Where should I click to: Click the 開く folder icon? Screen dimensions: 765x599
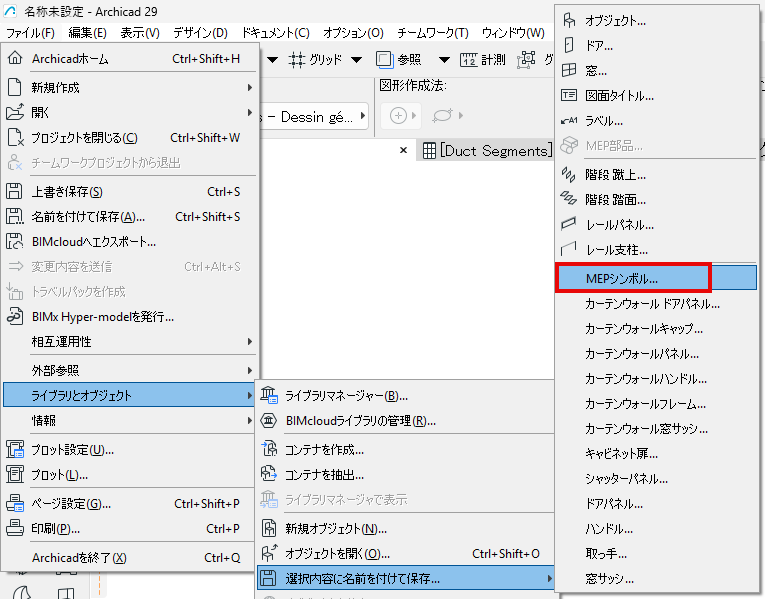click(15, 112)
